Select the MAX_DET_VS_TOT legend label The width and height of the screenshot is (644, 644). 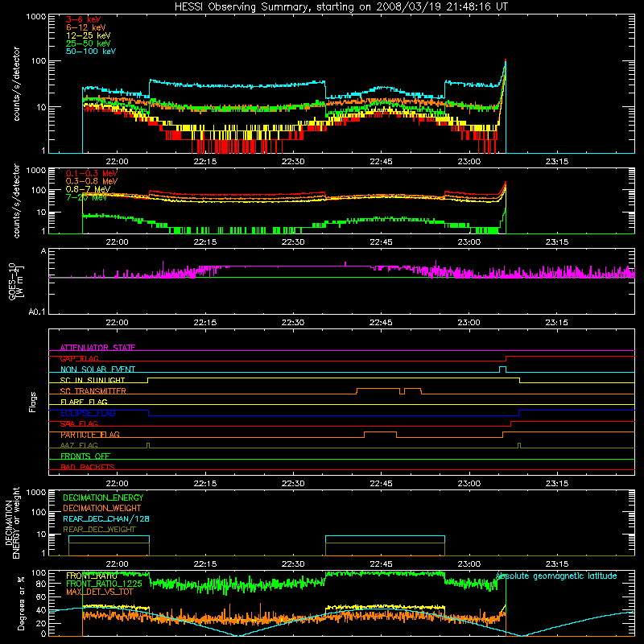pos(100,592)
